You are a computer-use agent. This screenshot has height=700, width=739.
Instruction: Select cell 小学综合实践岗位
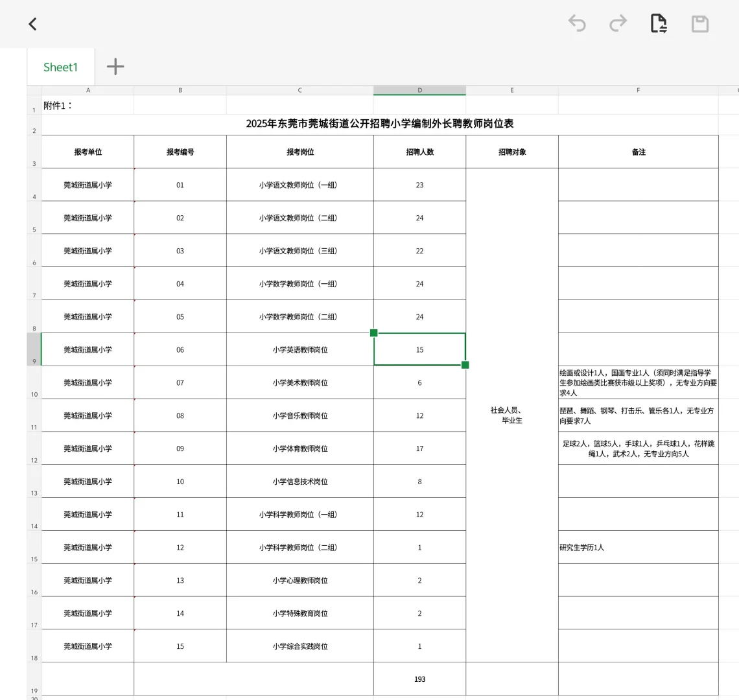(x=299, y=646)
